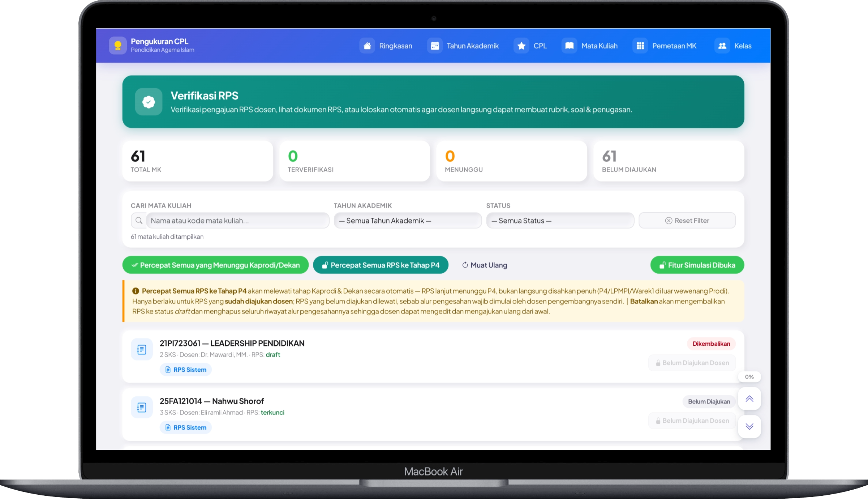Click the Tahun Akademik calendar icon
Image resolution: width=868 pixels, height=499 pixels.
pos(435,46)
